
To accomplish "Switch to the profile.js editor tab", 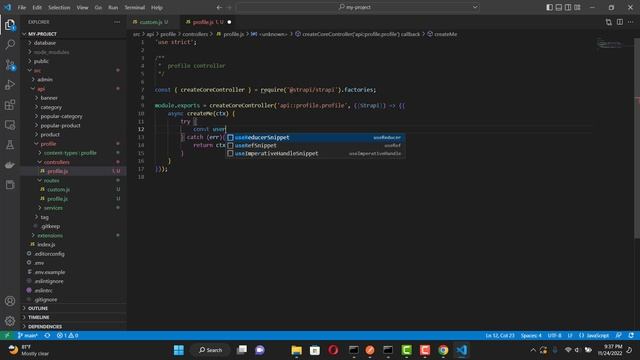I will click(x=208, y=22).
